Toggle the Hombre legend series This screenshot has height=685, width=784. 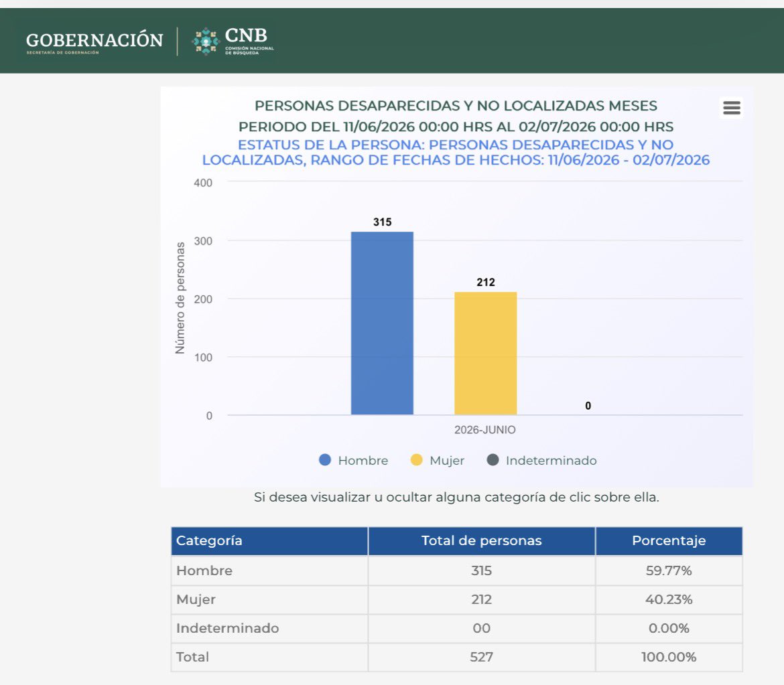click(354, 460)
